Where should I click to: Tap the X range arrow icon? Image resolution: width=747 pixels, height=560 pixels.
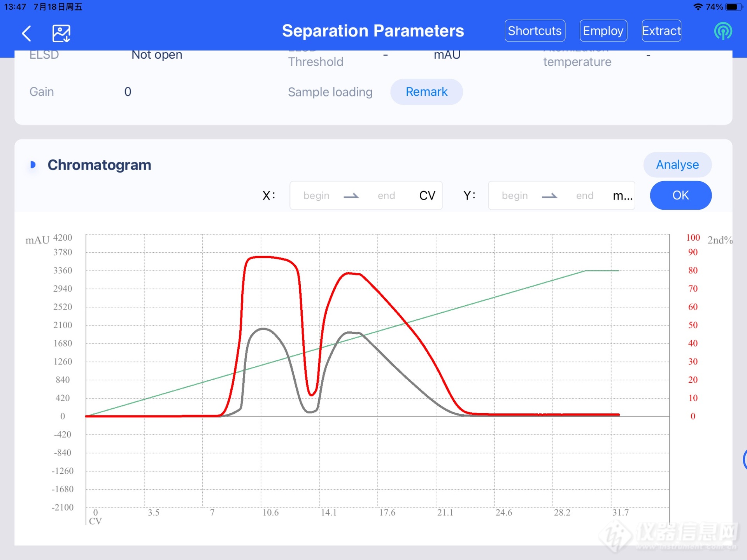coord(351,196)
